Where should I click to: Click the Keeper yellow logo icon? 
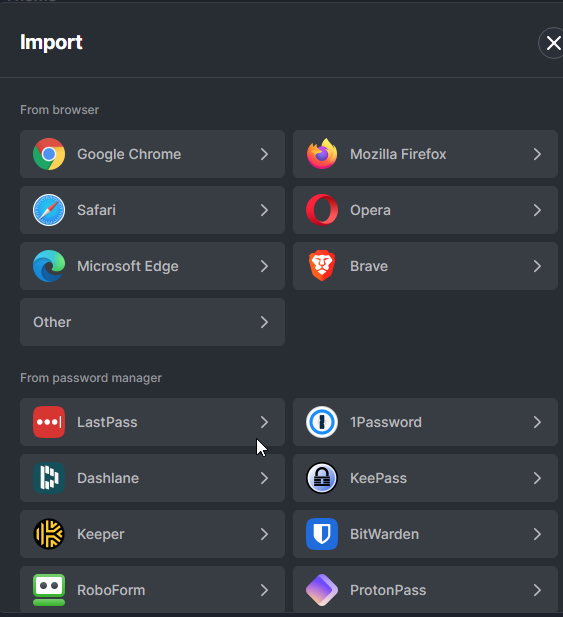[49, 534]
